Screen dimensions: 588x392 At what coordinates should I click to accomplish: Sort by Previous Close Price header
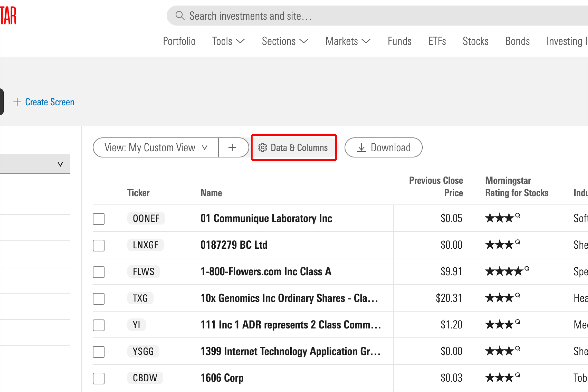click(x=436, y=186)
